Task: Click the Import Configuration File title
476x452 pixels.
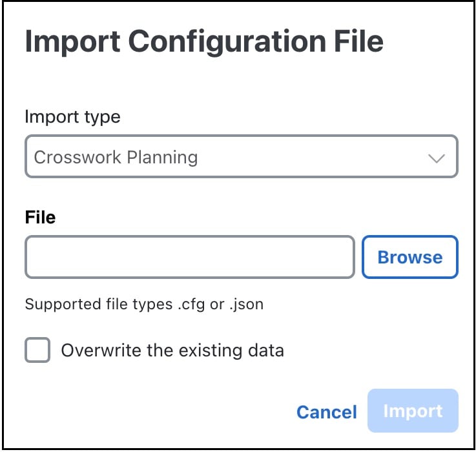Action: point(204,42)
